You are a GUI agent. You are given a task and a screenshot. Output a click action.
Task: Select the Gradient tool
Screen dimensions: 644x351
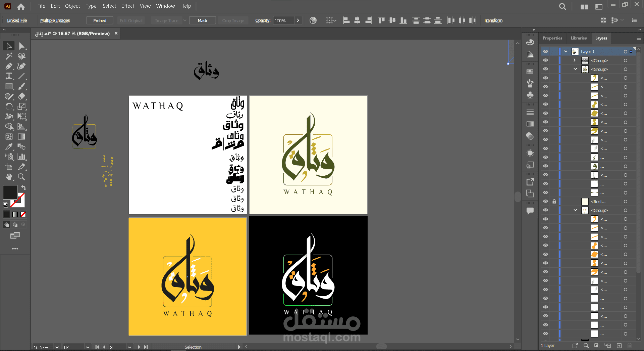[22, 137]
